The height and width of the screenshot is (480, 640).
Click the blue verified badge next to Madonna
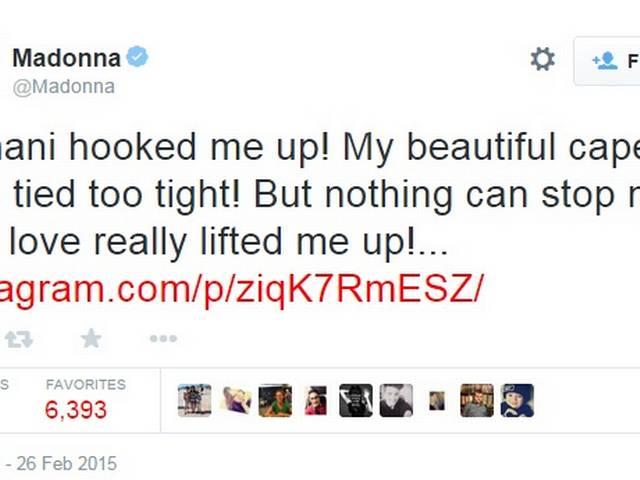click(138, 57)
